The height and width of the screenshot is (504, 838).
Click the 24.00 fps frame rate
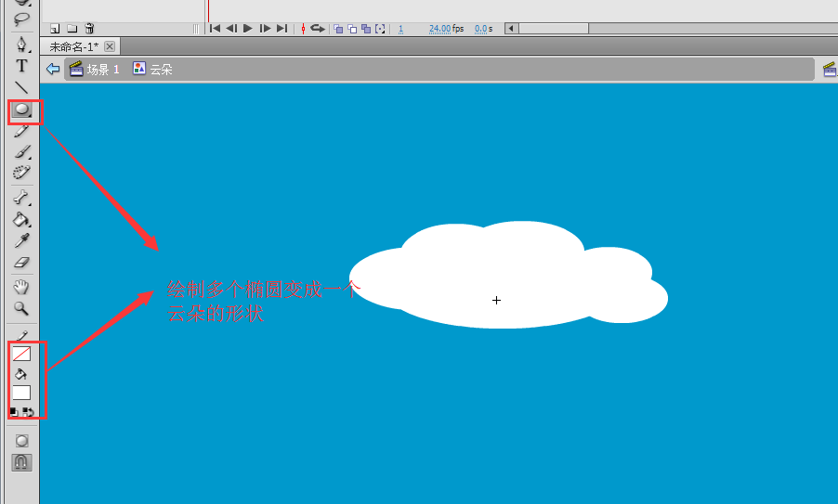(446, 29)
